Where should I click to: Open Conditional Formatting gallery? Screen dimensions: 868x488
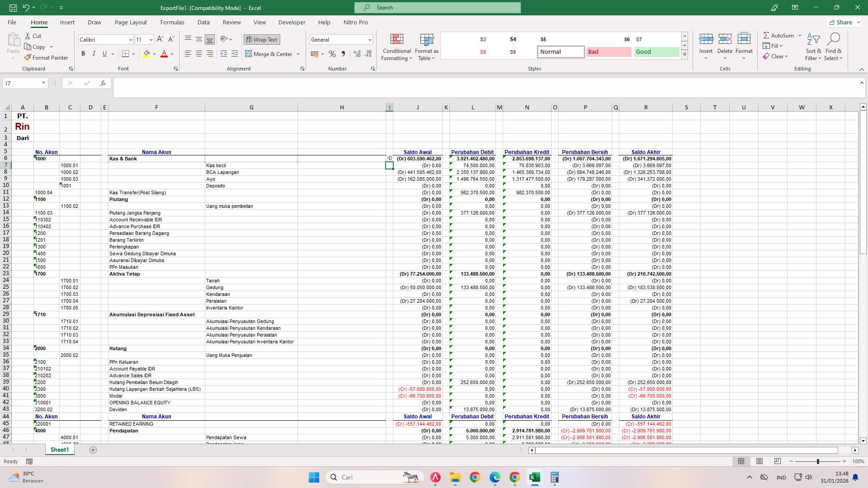(396, 47)
